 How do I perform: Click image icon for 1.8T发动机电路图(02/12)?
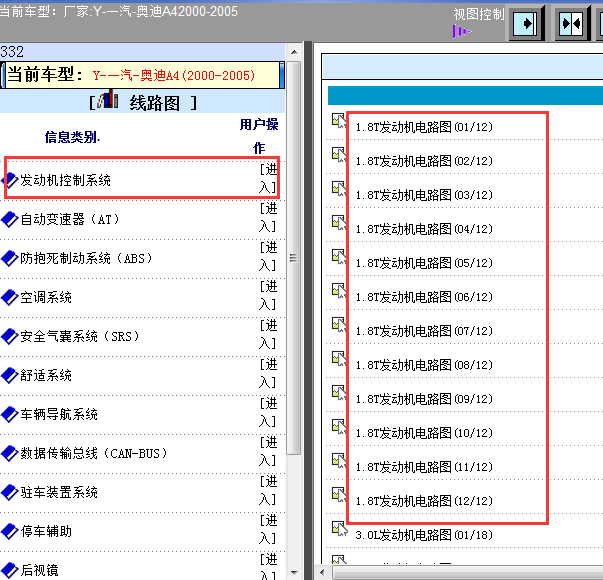pos(339,154)
